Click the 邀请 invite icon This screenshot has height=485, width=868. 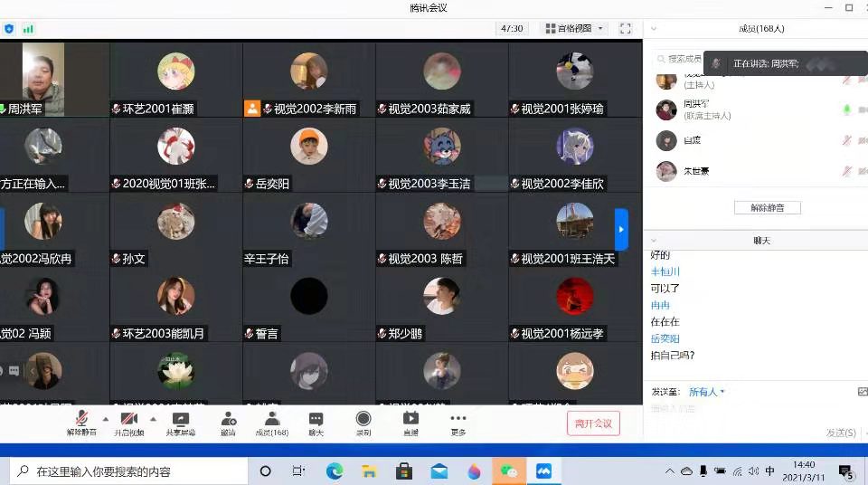[228, 421]
